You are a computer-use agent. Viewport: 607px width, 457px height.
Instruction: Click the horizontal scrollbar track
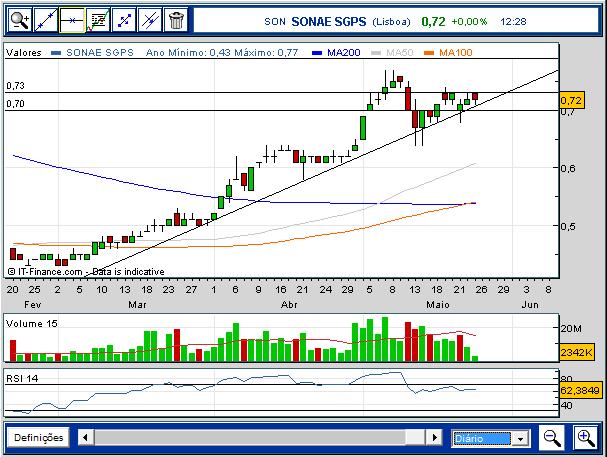[x=260, y=438]
